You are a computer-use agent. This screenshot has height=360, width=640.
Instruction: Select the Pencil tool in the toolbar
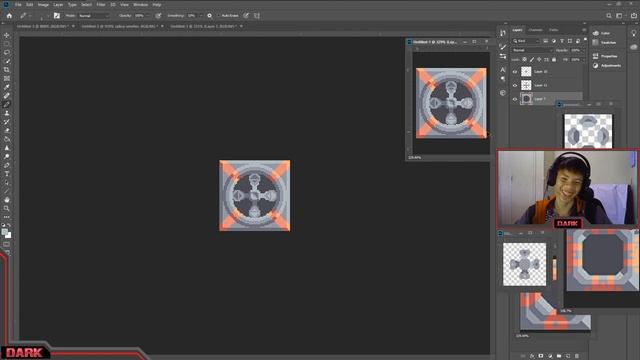coord(7,104)
